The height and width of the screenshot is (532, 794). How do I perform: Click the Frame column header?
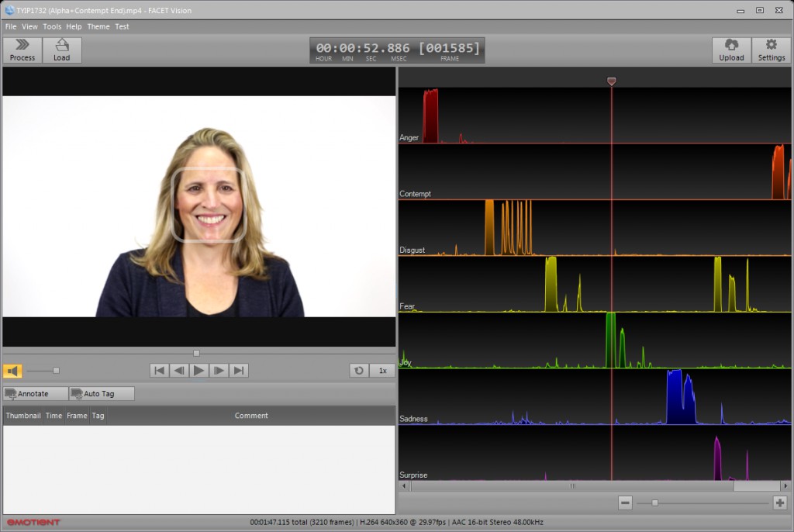(x=77, y=416)
